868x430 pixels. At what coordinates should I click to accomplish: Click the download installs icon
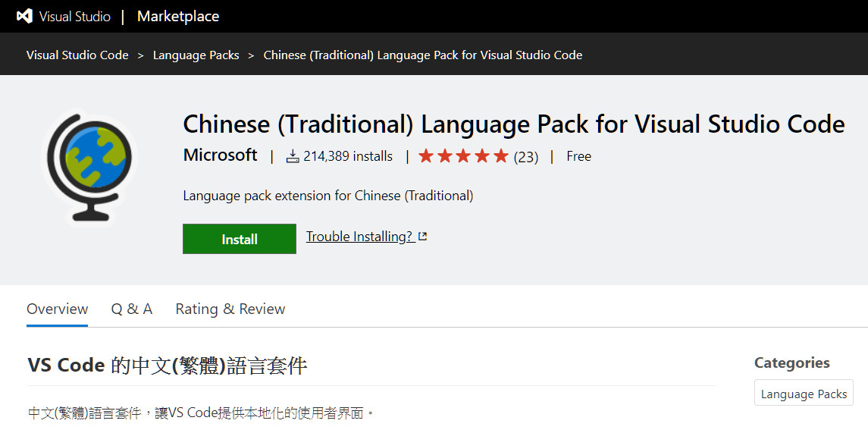click(x=293, y=156)
